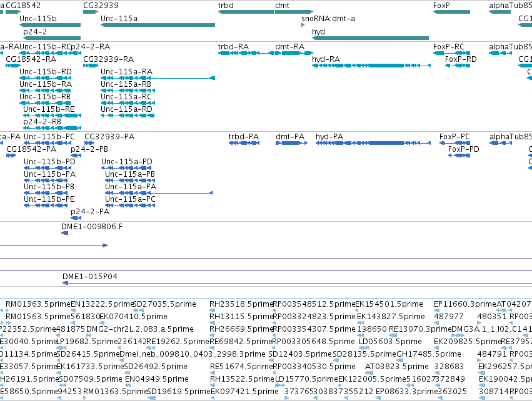Open the trbd gene label
Image resolution: width=532 pixels, height=401 pixels.
coord(226,6)
